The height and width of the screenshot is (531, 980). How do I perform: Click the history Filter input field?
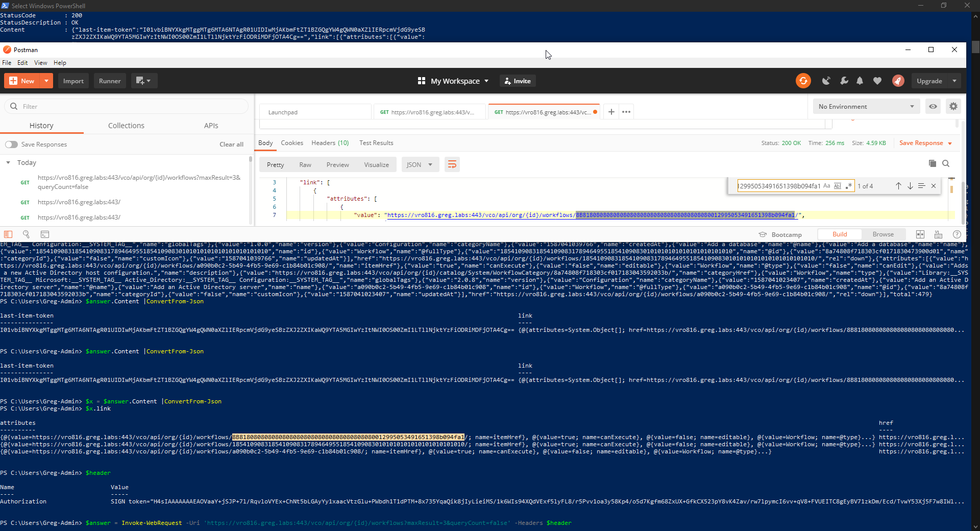pyautogui.click(x=127, y=106)
